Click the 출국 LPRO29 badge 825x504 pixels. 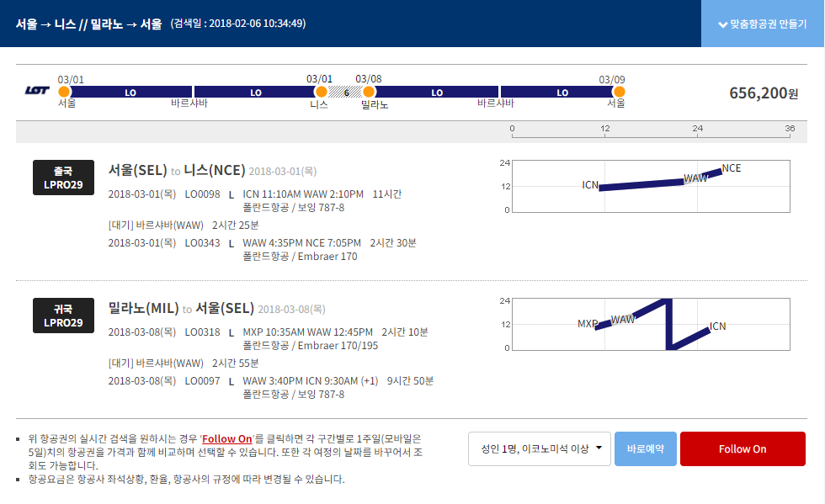tap(63, 178)
